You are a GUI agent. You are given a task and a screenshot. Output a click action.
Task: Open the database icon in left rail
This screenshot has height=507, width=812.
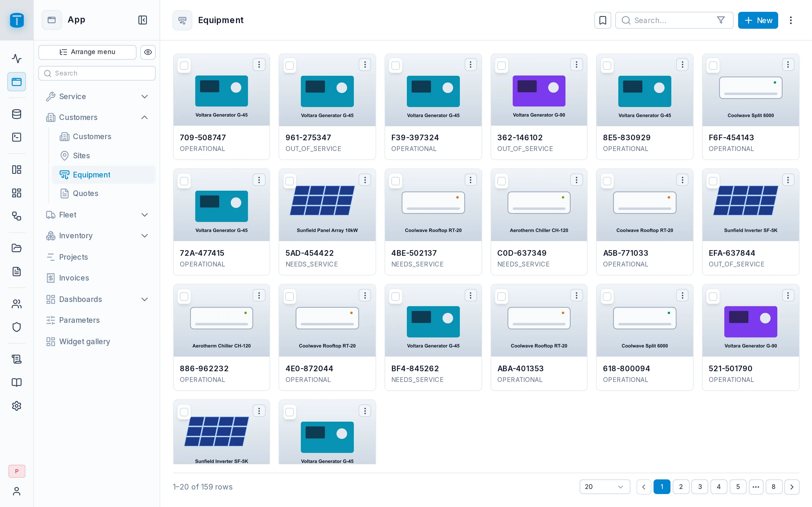pos(16,114)
